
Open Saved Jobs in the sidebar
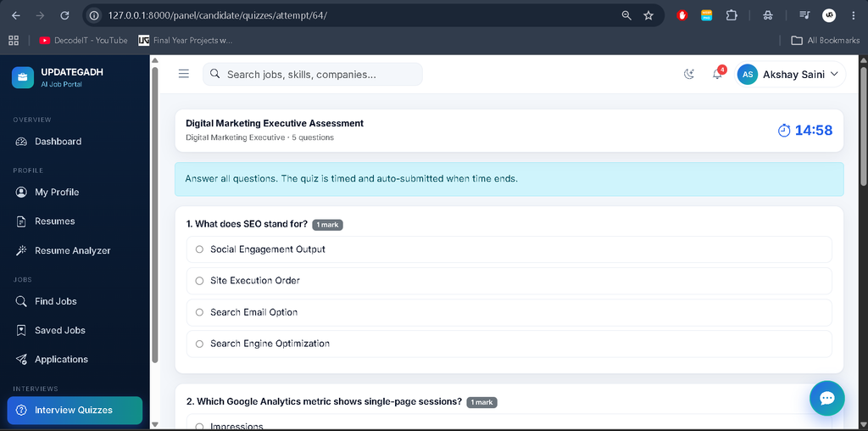point(75,330)
